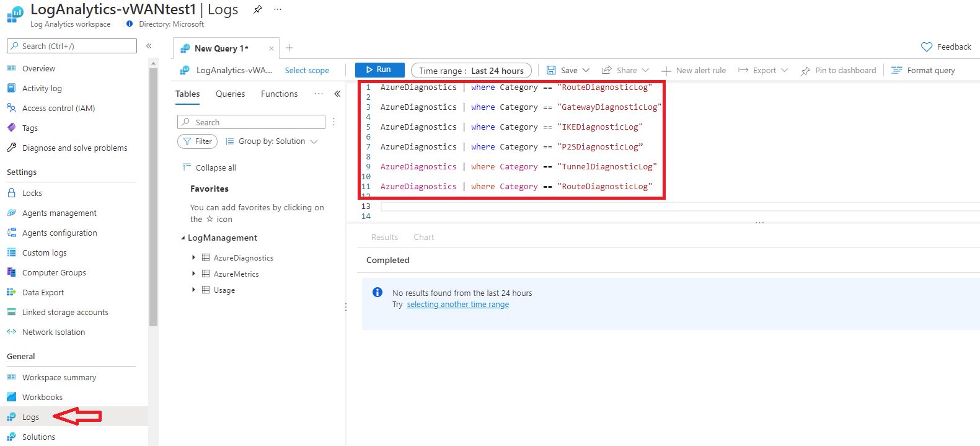Open Computer Groups settings
Viewport: 980px width, 446px height.
click(54, 272)
